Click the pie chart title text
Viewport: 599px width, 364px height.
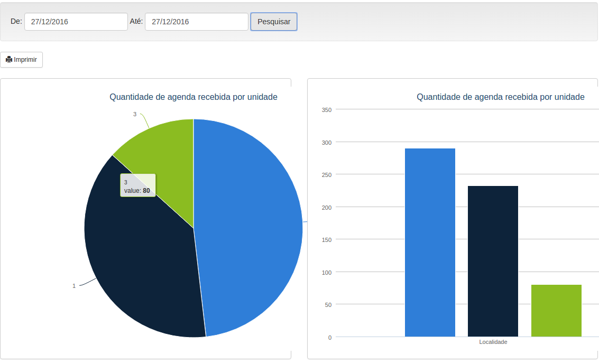(x=193, y=97)
